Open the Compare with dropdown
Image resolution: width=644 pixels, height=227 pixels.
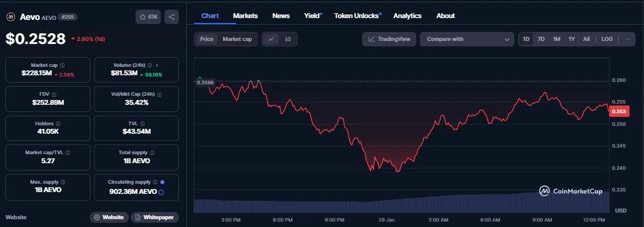[x=467, y=39]
